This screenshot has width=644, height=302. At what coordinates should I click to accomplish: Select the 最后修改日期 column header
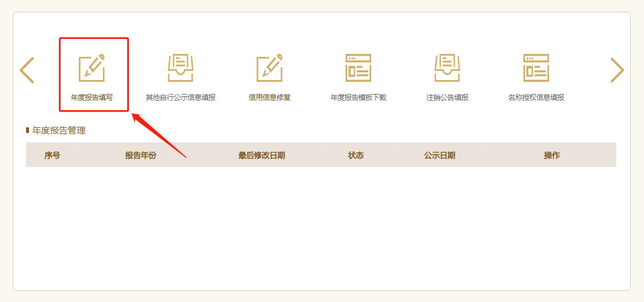[262, 155]
